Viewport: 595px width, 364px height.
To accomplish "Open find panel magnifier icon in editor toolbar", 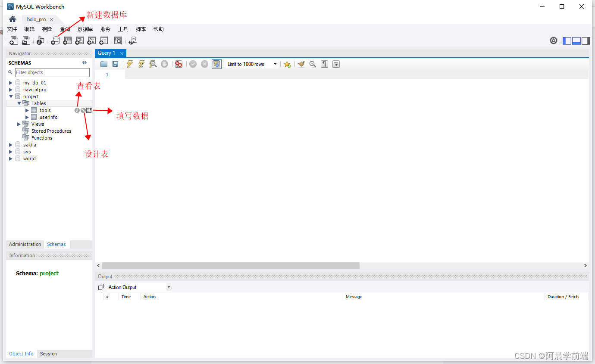I will 313,64.
